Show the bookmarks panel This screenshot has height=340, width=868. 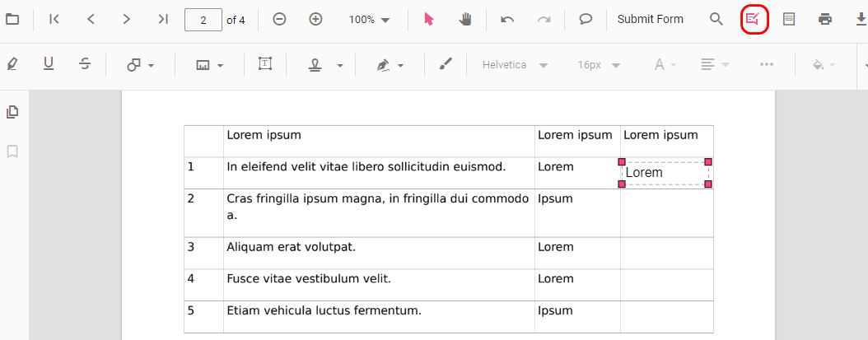(x=12, y=151)
